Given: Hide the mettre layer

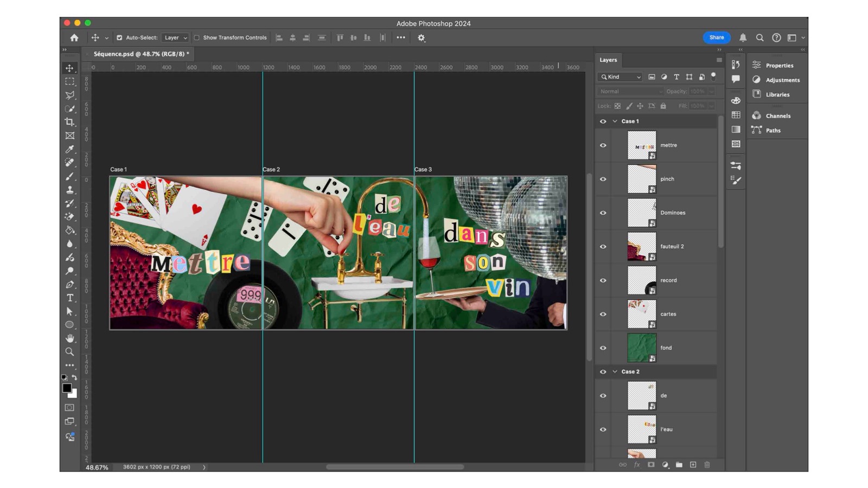Looking at the screenshot, I should coord(603,145).
